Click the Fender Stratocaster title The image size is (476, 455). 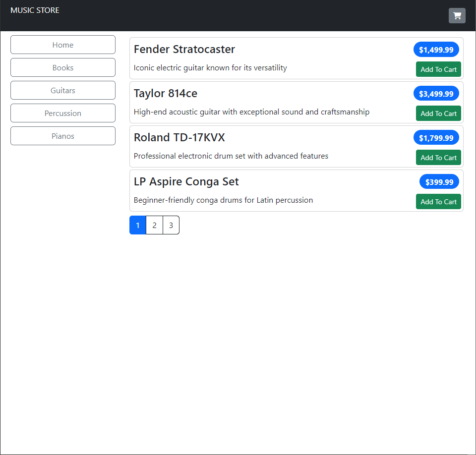(x=184, y=49)
